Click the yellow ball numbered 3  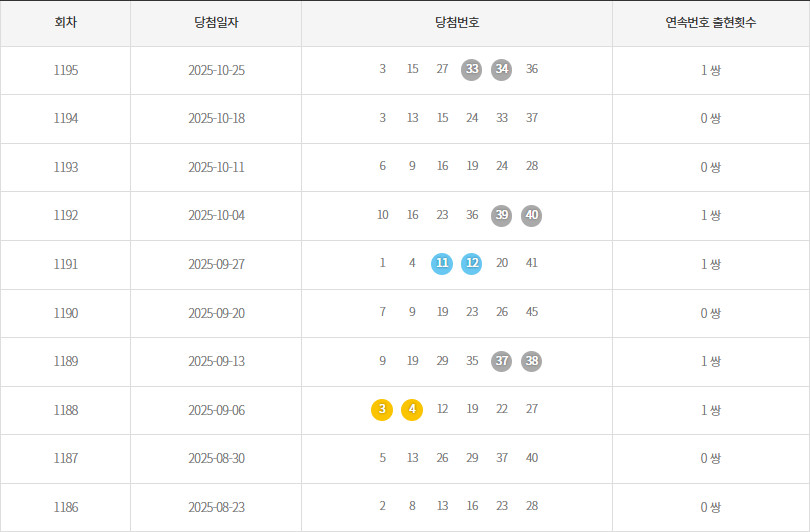382,410
